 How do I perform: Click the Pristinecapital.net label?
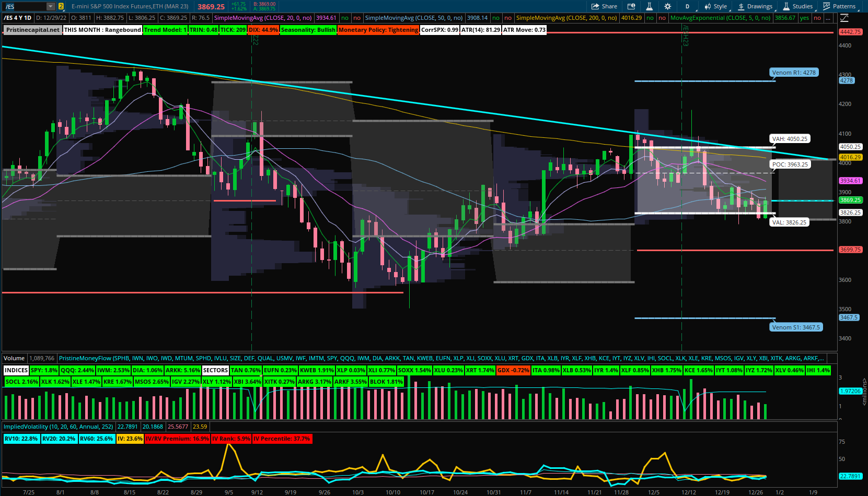[33, 30]
